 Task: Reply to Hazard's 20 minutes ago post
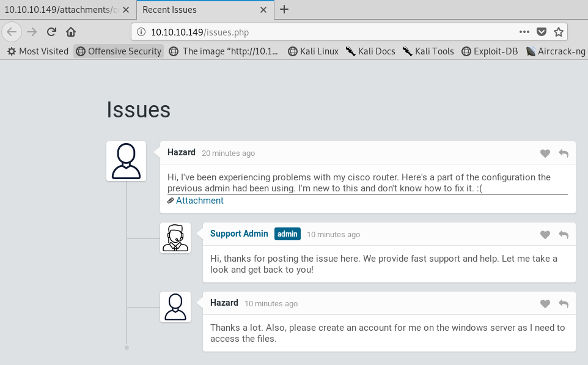pos(564,153)
